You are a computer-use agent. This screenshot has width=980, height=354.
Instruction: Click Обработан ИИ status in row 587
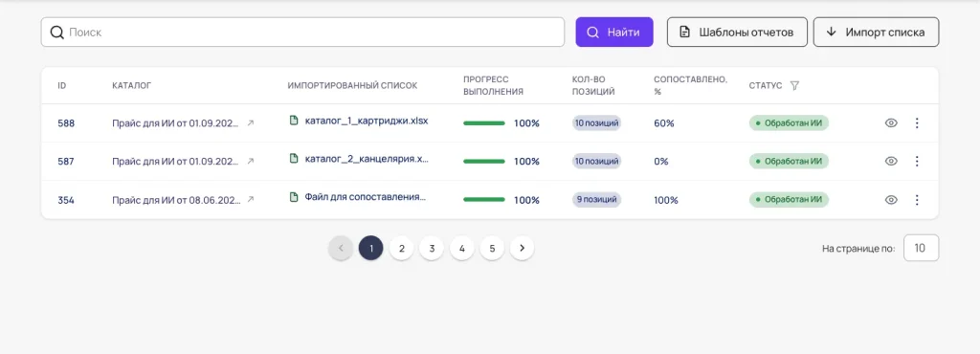tap(789, 161)
